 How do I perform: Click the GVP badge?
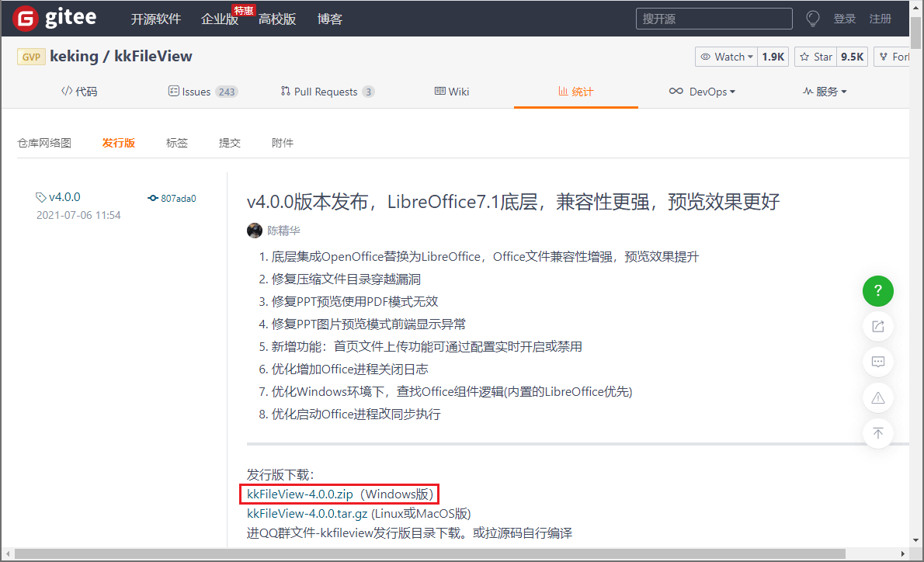click(x=31, y=57)
